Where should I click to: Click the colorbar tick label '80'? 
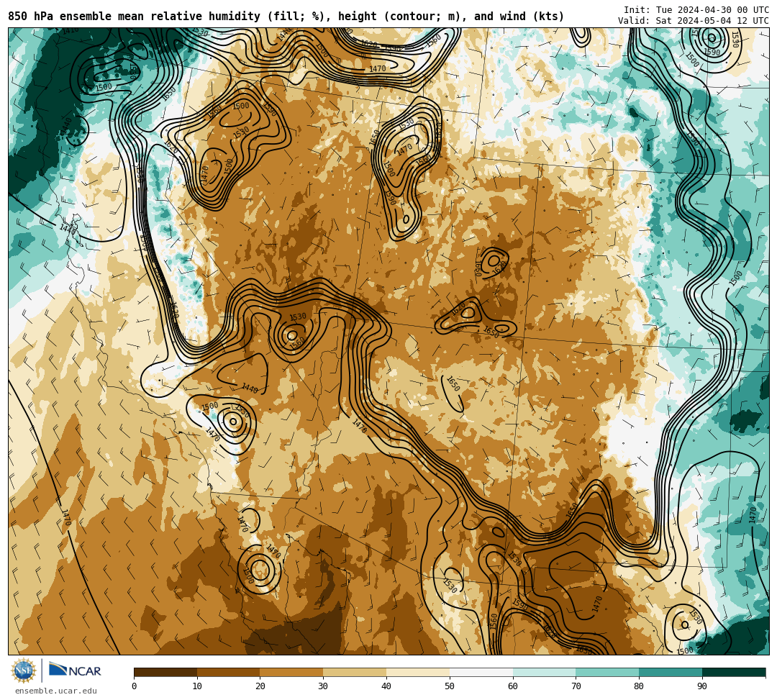(x=639, y=686)
